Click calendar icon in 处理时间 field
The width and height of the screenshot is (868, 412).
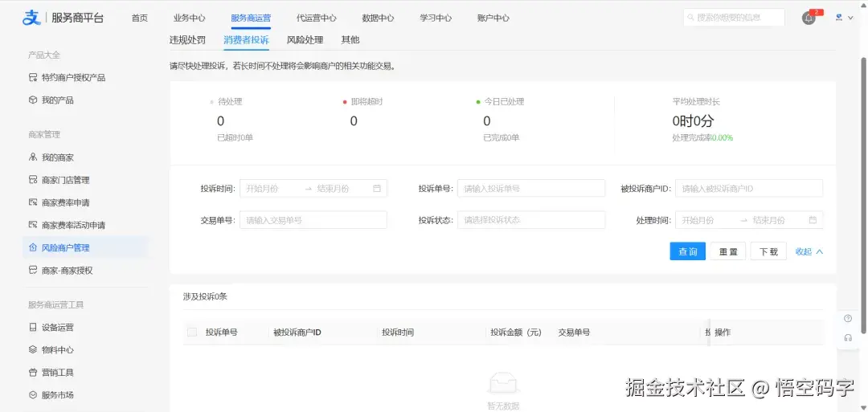pos(813,220)
